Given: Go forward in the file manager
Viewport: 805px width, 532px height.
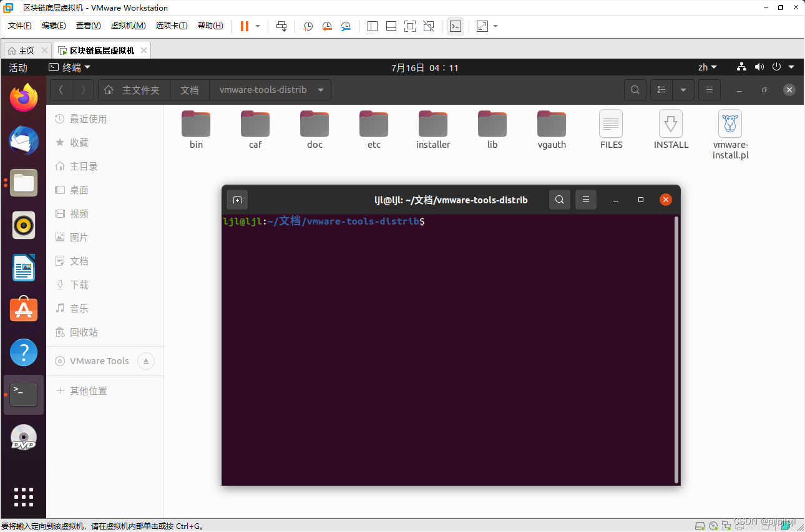Looking at the screenshot, I should [84, 90].
